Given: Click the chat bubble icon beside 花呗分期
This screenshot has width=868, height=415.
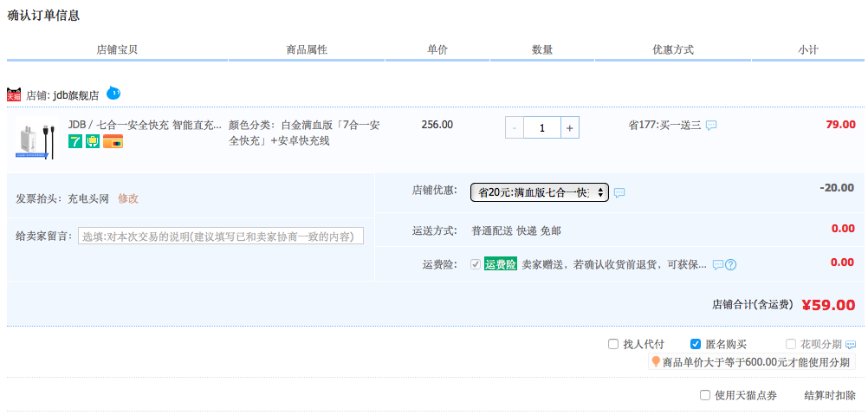Looking at the screenshot, I should pos(851,345).
